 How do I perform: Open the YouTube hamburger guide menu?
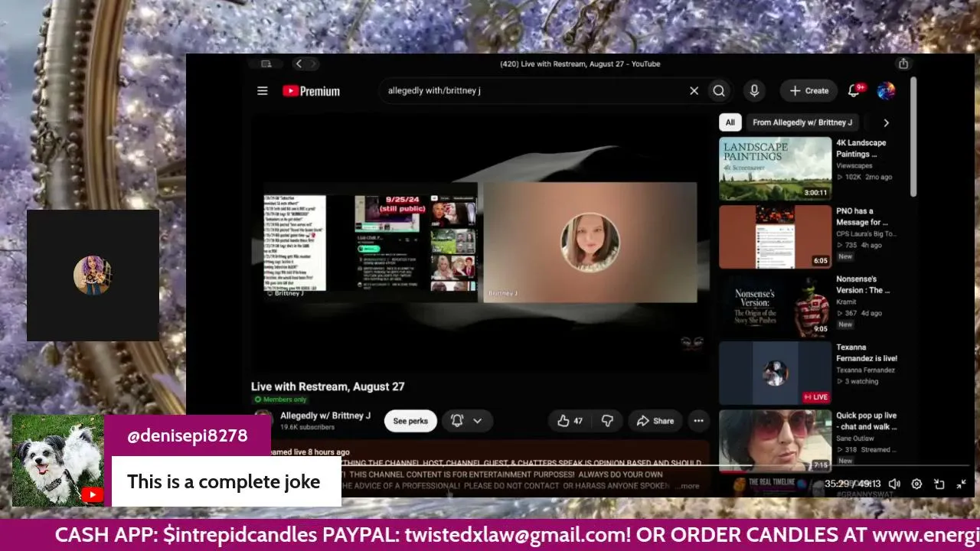point(263,91)
